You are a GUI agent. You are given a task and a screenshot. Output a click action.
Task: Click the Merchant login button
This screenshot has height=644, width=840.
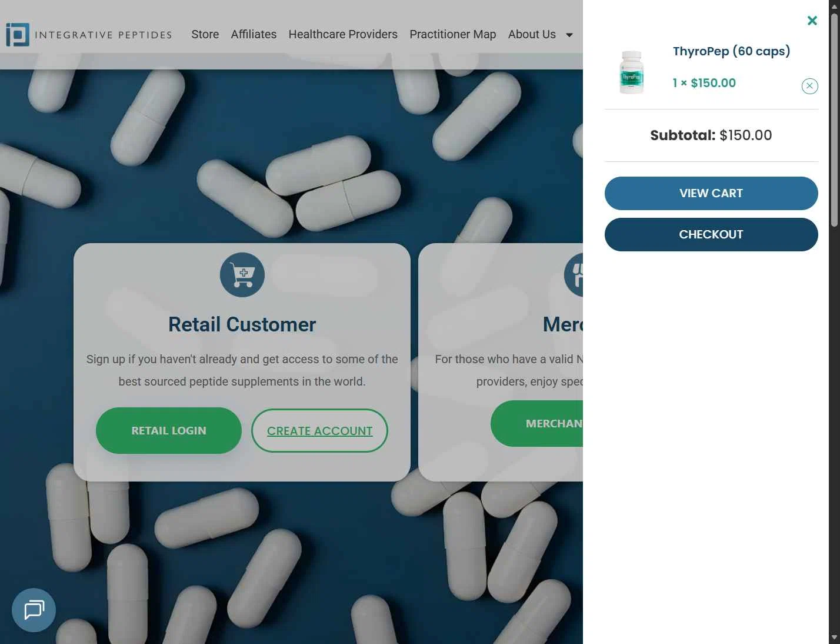[536, 424]
